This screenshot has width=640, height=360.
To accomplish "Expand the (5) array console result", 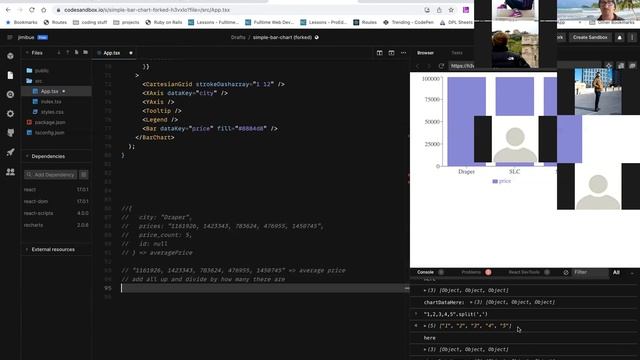I will 424,326.
